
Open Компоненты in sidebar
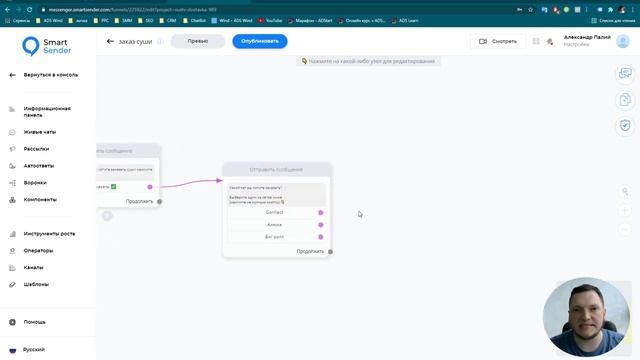click(40, 200)
